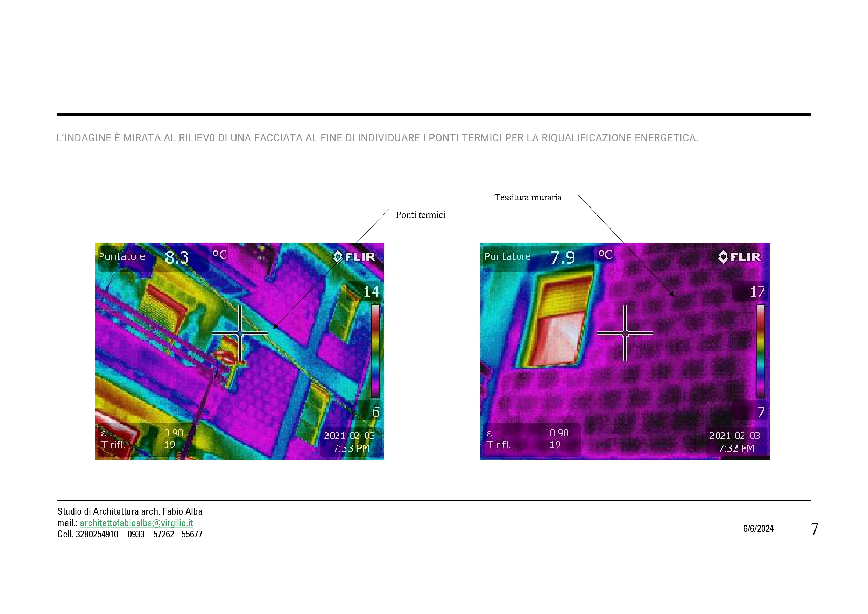Click the '2021-02-03 7:33 PM' timestamp

coord(349,442)
